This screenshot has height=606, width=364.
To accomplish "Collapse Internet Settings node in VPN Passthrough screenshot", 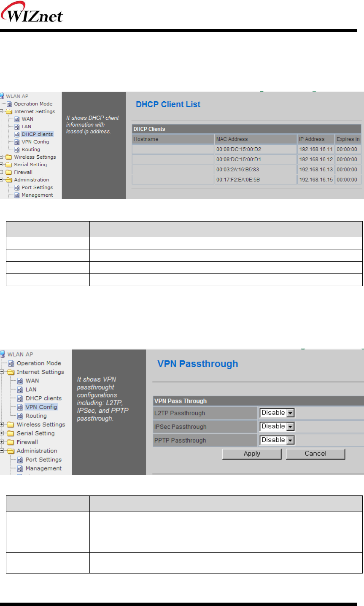I will click(x=2, y=372).
